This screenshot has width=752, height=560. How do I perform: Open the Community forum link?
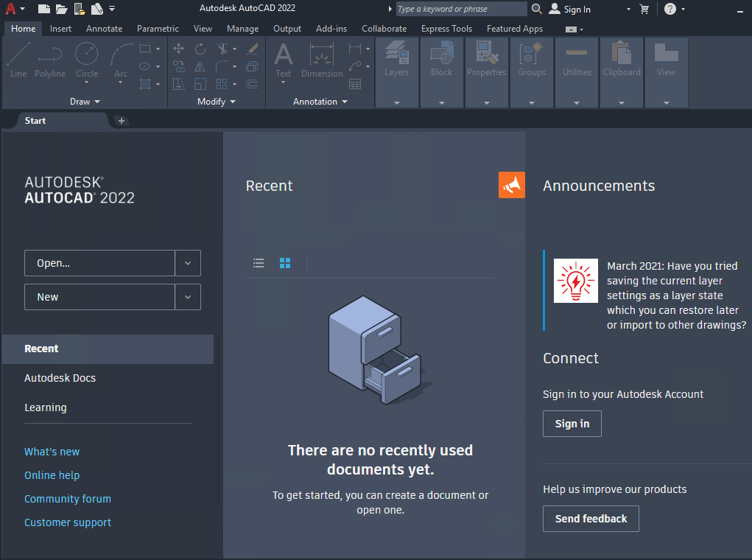[x=68, y=499]
